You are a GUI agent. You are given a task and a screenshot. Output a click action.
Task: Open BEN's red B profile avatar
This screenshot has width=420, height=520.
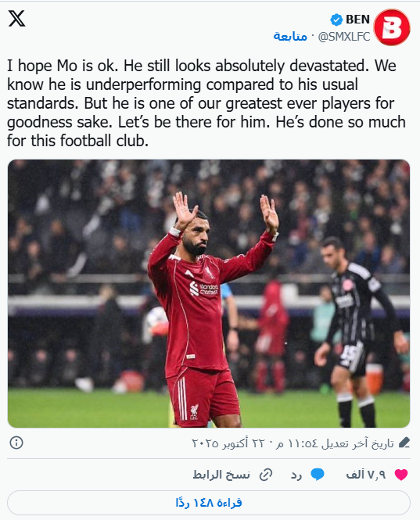pyautogui.click(x=392, y=27)
